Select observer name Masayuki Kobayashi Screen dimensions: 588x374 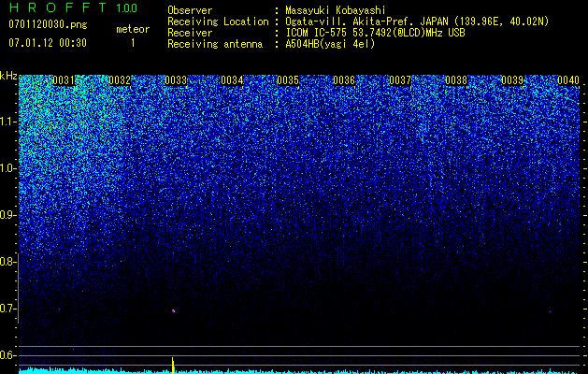336,10
